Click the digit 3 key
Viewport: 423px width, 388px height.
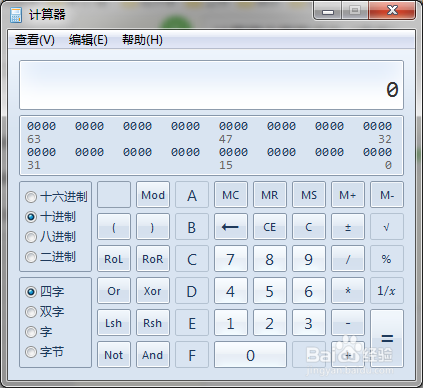309,323
